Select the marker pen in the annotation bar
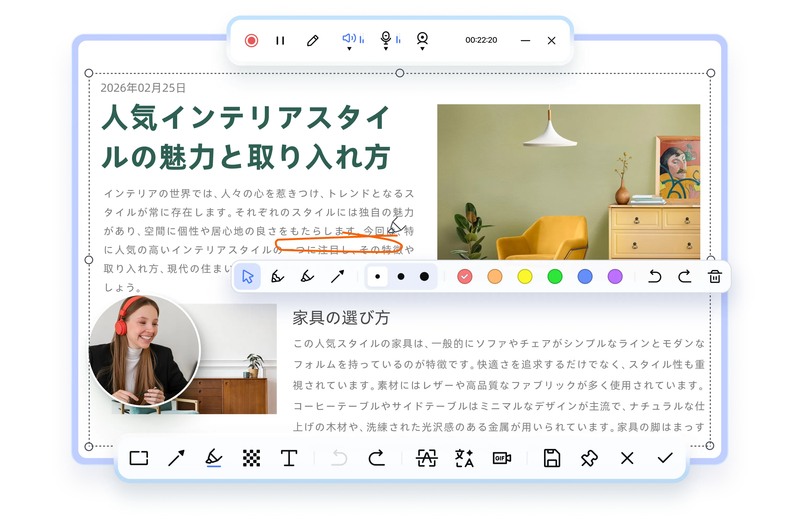The height and width of the screenshot is (520, 812). [307, 276]
